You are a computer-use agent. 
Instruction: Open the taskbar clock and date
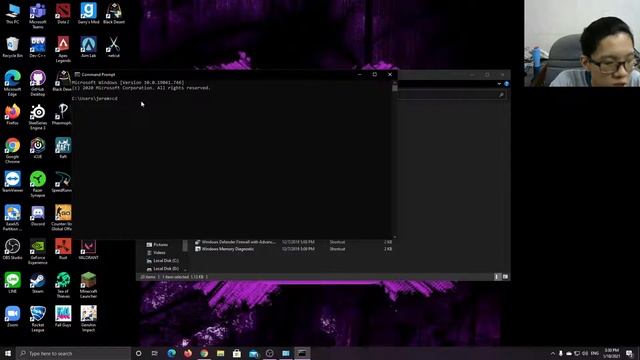pos(611,353)
